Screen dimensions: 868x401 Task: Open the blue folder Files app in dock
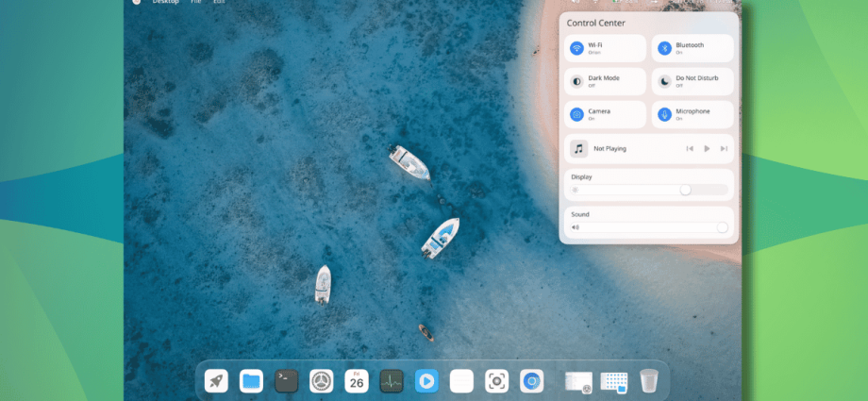coord(251,381)
